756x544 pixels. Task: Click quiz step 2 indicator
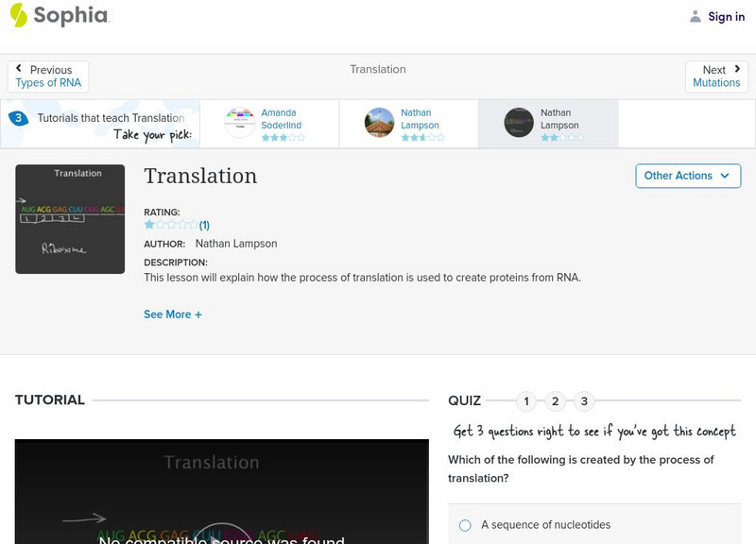click(x=555, y=401)
